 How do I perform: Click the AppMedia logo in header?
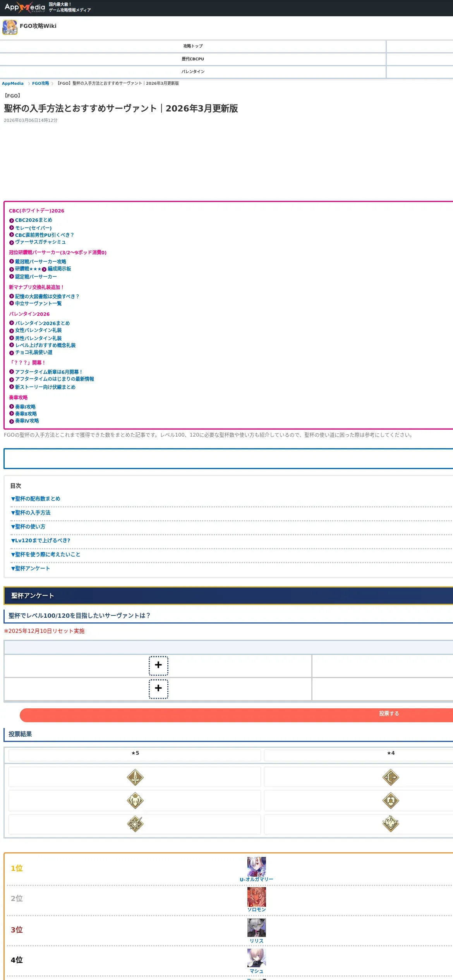tap(25, 7)
